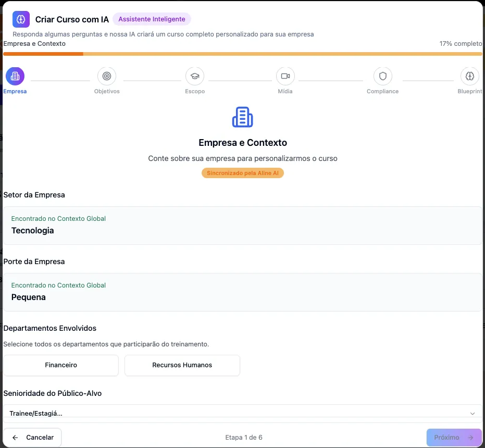Click the Setor da Empresa Tecnologia field

tap(242, 226)
